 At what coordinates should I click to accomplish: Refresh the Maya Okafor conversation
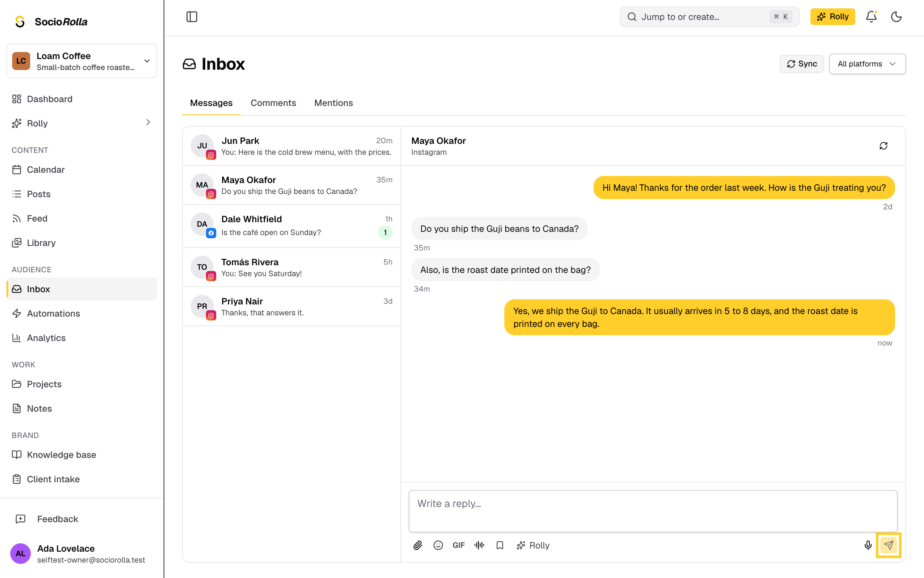click(884, 146)
